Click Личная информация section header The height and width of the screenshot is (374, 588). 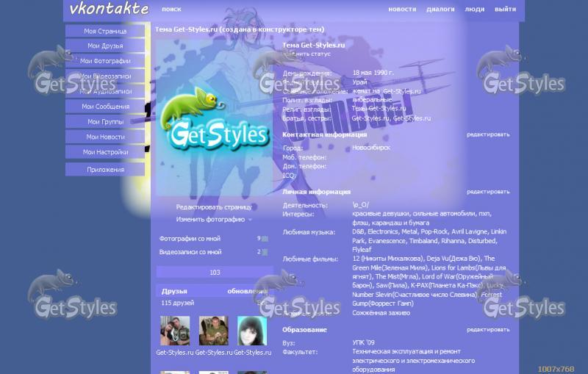pos(317,192)
